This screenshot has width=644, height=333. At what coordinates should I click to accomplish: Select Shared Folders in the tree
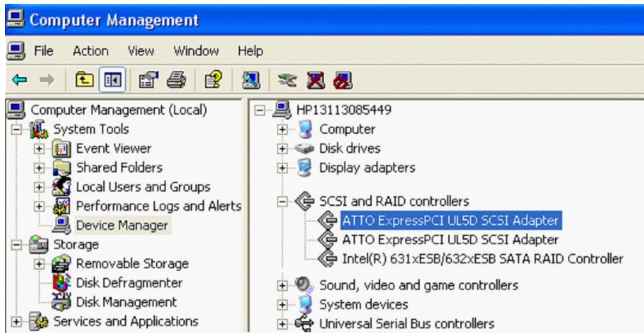click(119, 167)
